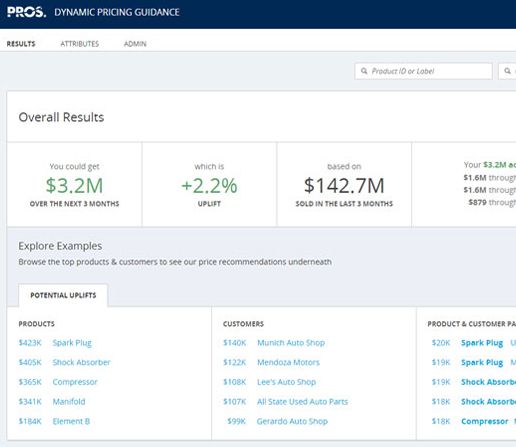Open the Admin tab
516x447 pixels.
click(135, 44)
